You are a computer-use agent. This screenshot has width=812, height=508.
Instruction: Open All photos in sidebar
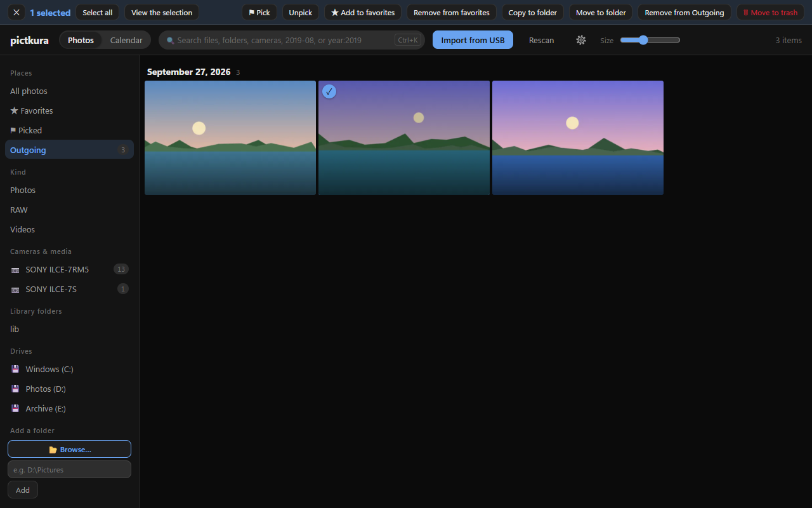coord(69,91)
